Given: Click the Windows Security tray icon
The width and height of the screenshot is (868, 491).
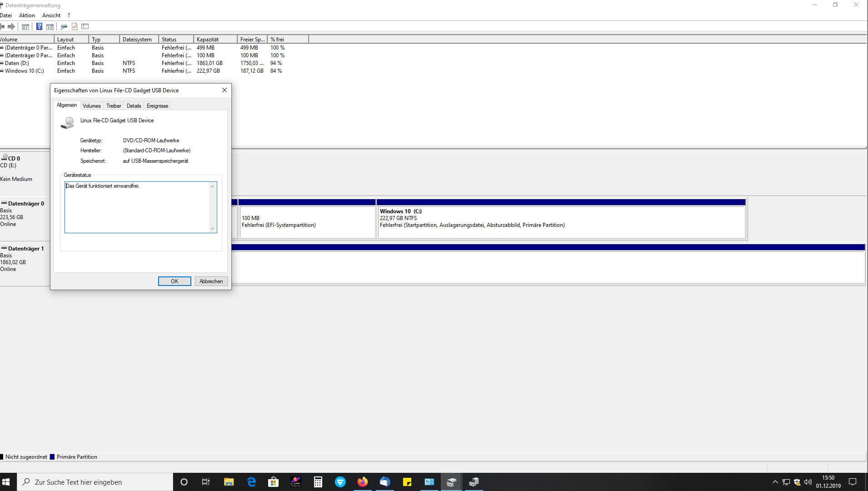Looking at the screenshot, I should pyautogui.click(x=797, y=482).
